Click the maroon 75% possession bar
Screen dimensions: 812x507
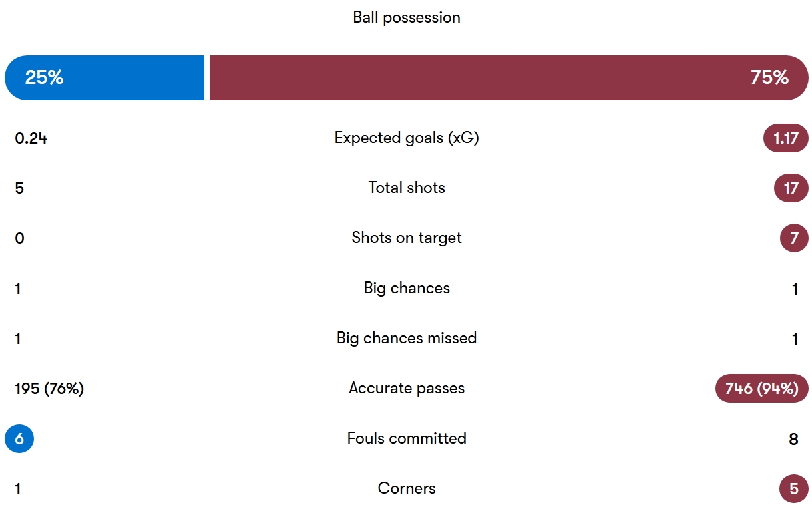click(x=508, y=78)
